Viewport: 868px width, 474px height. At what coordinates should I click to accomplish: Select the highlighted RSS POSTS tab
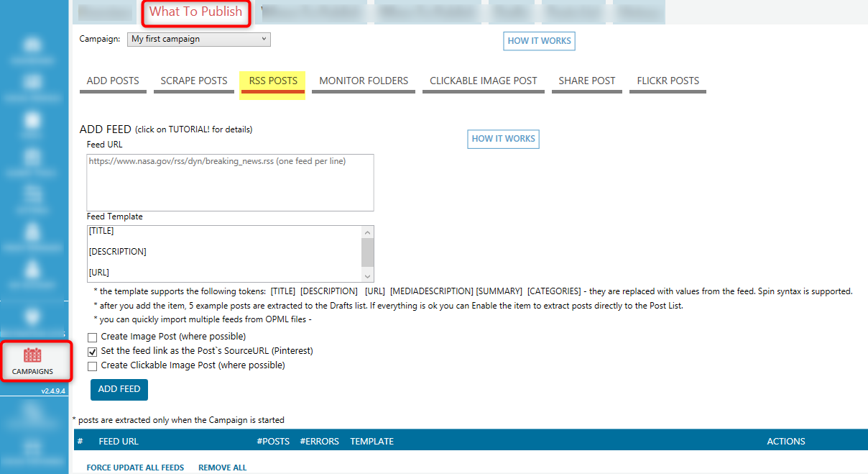[273, 81]
